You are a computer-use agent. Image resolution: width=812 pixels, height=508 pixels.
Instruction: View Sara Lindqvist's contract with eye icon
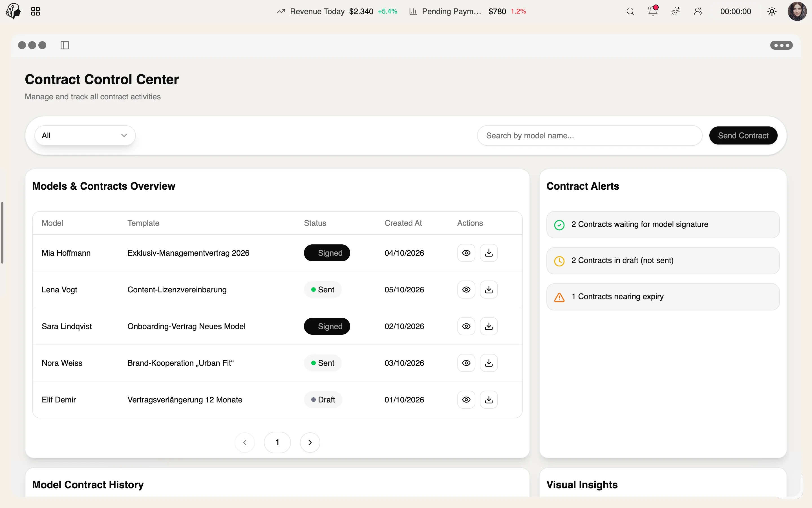[x=466, y=326]
